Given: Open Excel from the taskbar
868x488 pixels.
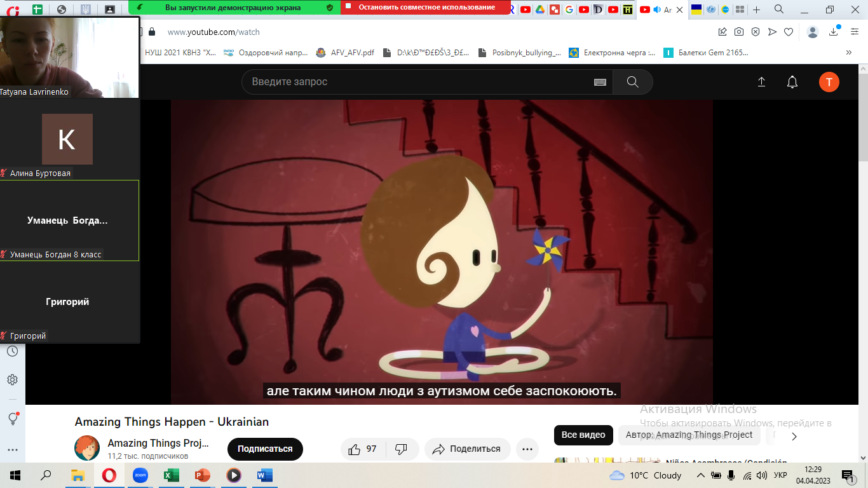Looking at the screenshot, I should pyautogui.click(x=172, y=475).
